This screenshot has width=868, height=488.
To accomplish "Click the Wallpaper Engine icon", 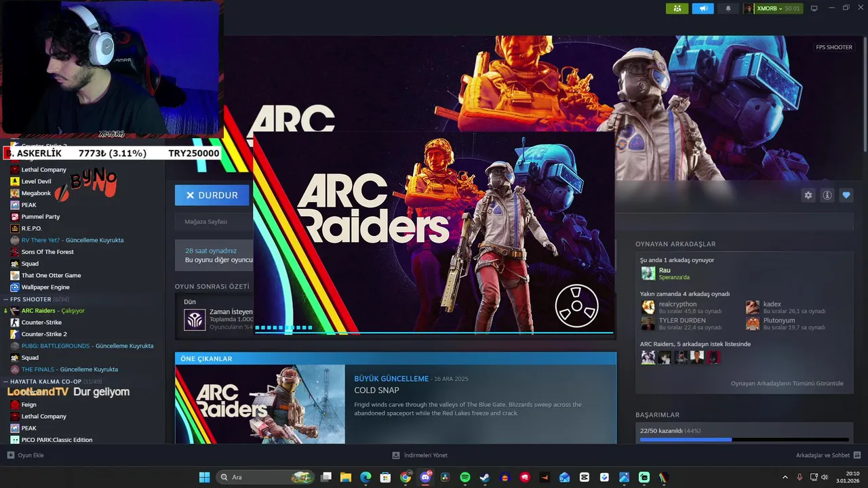I will pos(15,287).
